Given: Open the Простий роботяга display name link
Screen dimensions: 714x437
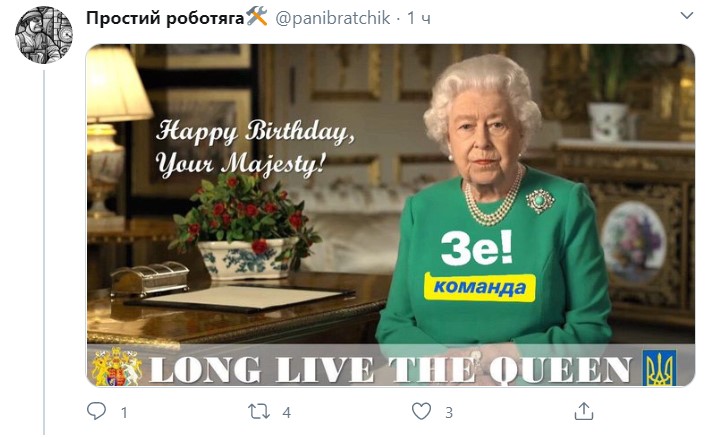Looking at the screenshot, I should click(165, 18).
